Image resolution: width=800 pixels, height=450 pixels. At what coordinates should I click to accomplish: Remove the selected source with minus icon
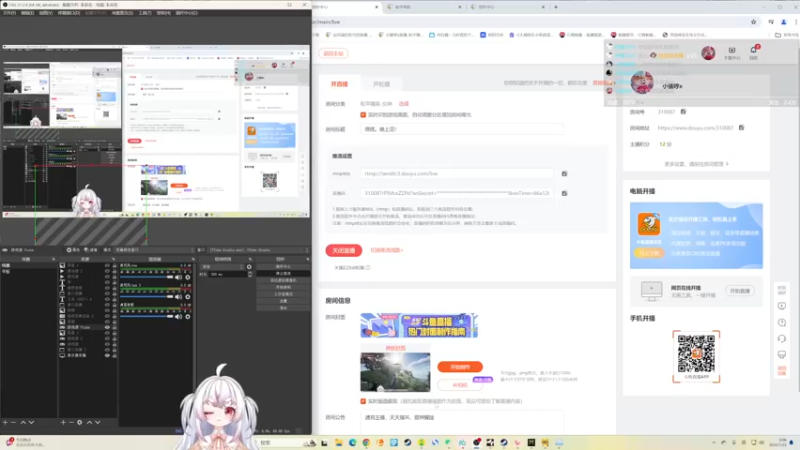tap(71, 422)
